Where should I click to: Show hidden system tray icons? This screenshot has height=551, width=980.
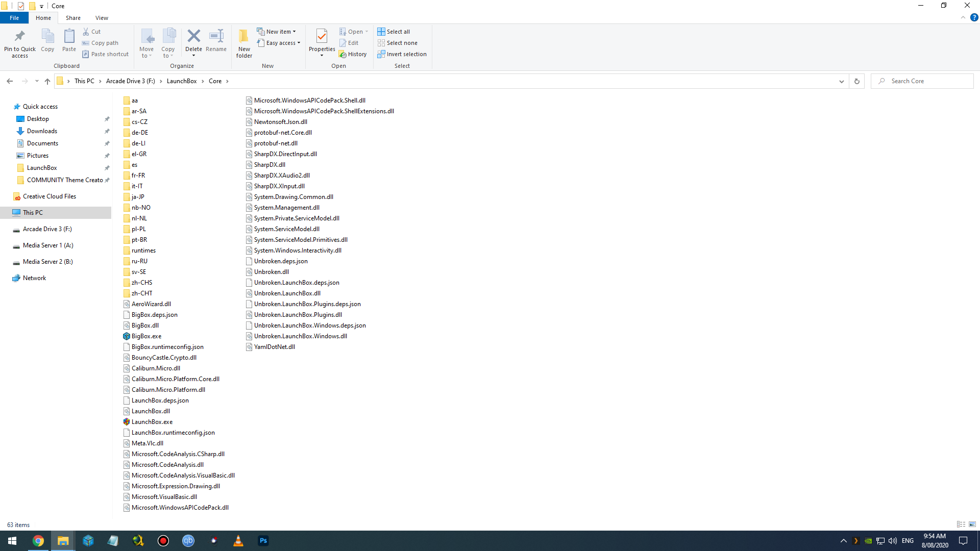843,541
